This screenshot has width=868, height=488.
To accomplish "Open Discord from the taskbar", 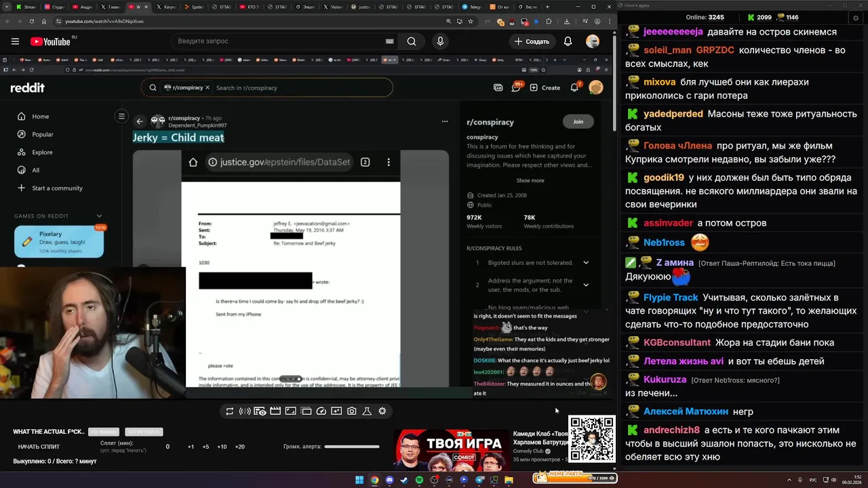I will tap(389, 480).
